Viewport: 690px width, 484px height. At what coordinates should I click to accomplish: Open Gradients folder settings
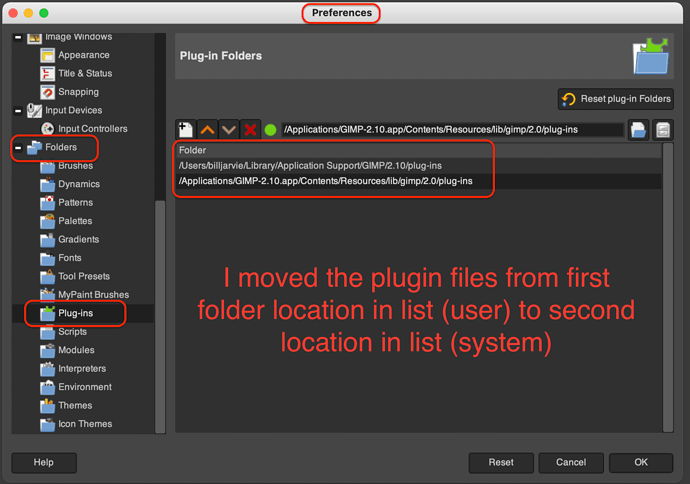pyautogui.click(x=78, y=240)
